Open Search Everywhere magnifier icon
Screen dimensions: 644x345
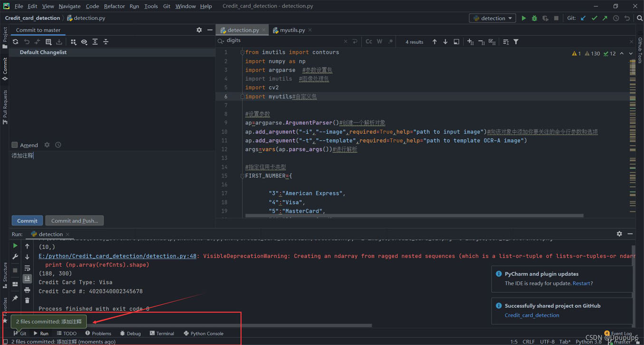pos(639,18)
